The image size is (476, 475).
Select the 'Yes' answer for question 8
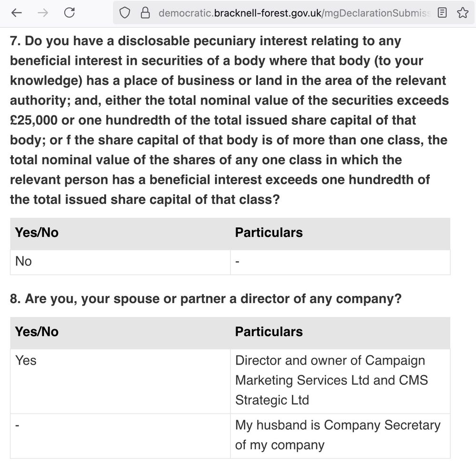[26, 361]
